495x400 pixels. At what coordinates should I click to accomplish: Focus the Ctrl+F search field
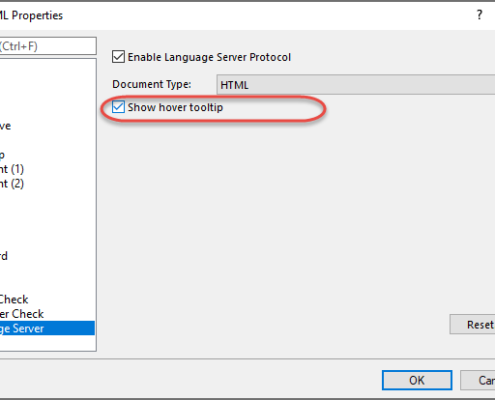48,46
